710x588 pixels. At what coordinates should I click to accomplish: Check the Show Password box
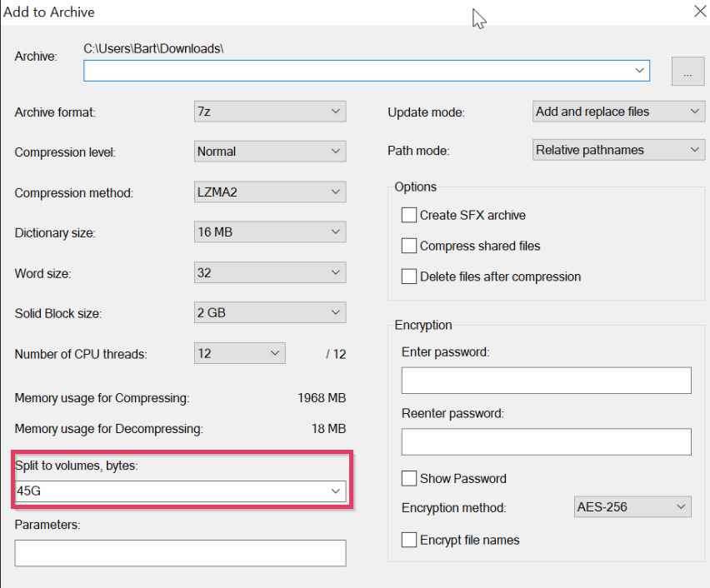pos(409,478)
